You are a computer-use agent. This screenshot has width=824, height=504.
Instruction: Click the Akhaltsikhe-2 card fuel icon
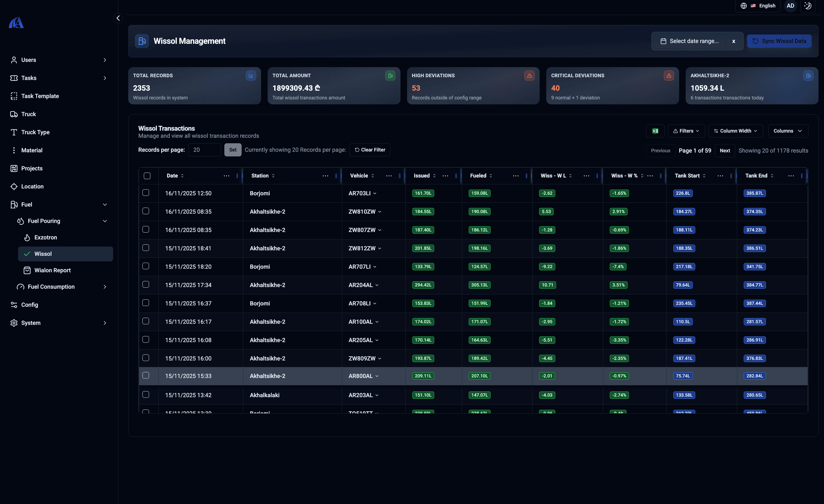pyautogui.click(x=808, y=76)
